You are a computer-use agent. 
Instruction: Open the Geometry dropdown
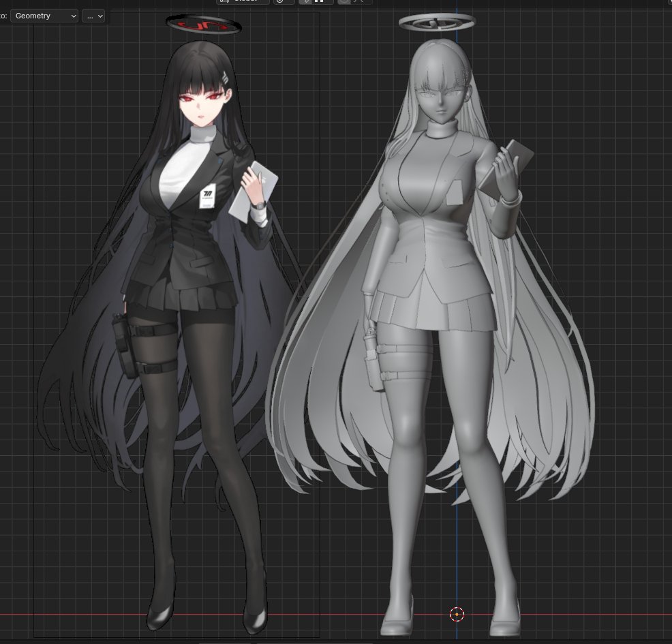click(44, 16)
